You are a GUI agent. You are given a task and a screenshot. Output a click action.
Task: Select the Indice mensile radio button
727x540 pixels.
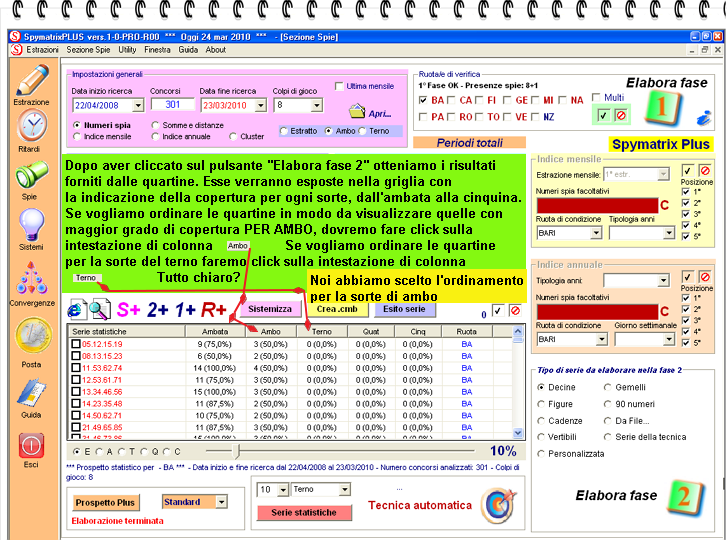pos(77,137)
